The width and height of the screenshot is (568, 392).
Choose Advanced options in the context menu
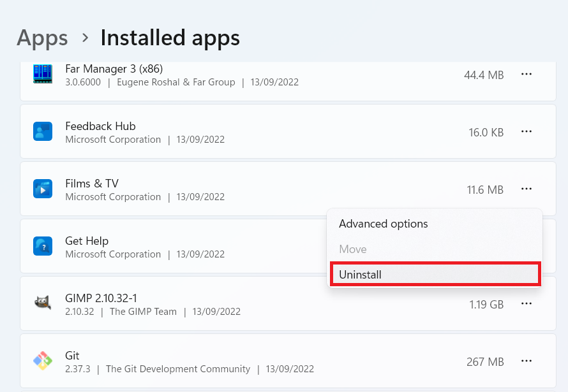(383, 224)
